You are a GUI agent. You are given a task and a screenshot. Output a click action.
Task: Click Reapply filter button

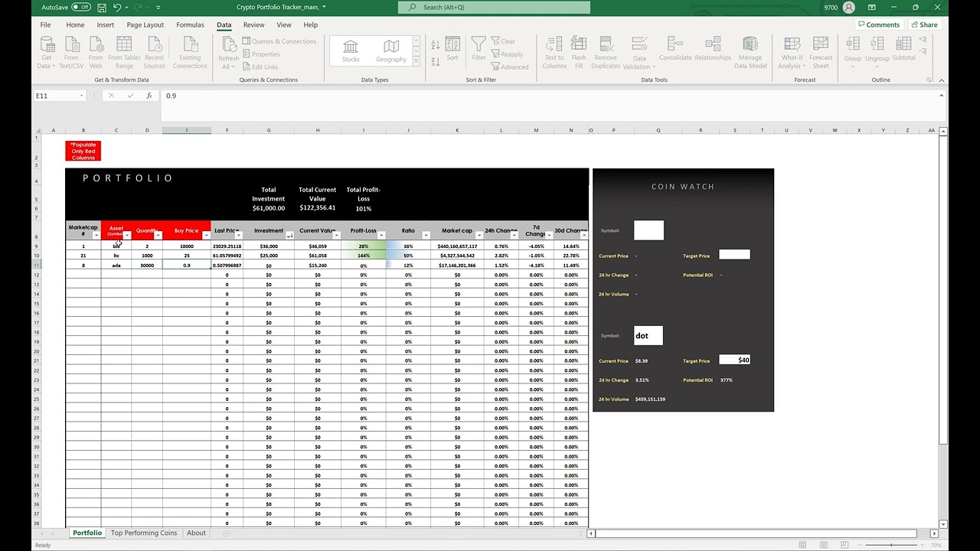coord(507,54)
